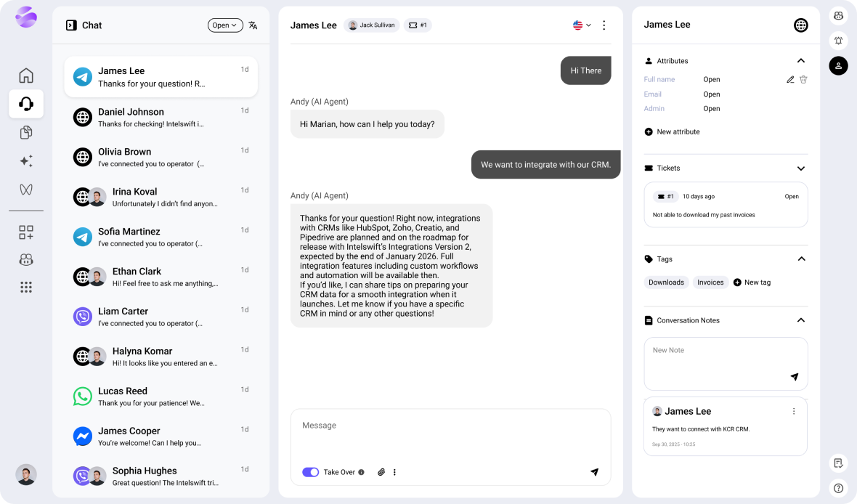Click New tag button
Screen dimensions: 857x504
752,283
